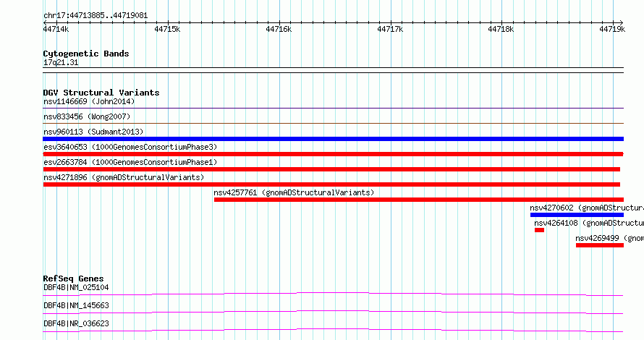The image size is (644, 340).
Task: Open variant nsv4257761 (gnomADStructuralVariants) label
Action: pos(294,192)
